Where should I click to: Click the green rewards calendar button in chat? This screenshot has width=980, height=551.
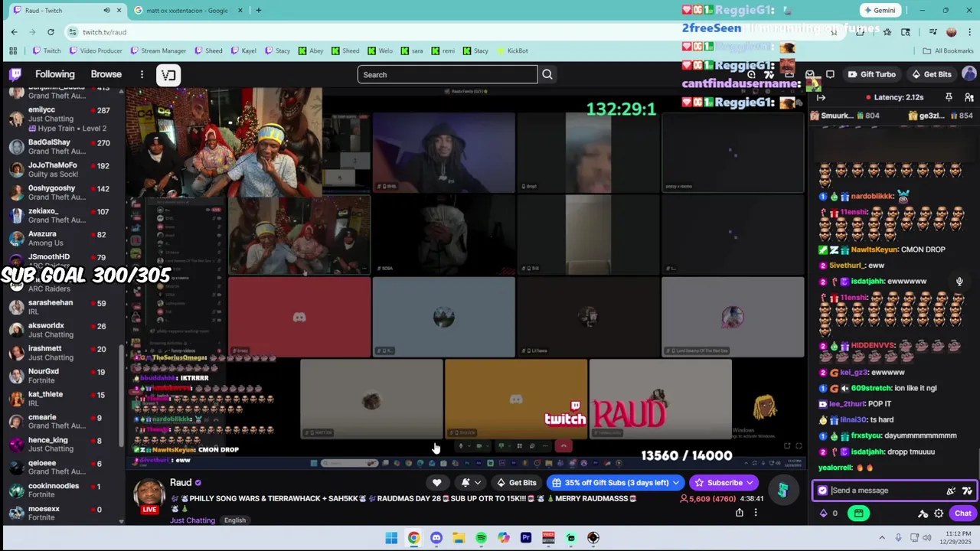(x=858, y=514)
